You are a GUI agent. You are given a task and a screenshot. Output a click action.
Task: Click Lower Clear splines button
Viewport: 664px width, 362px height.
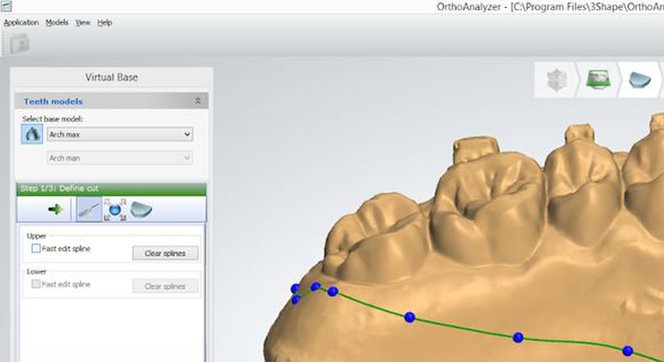(x=165, y=286)
